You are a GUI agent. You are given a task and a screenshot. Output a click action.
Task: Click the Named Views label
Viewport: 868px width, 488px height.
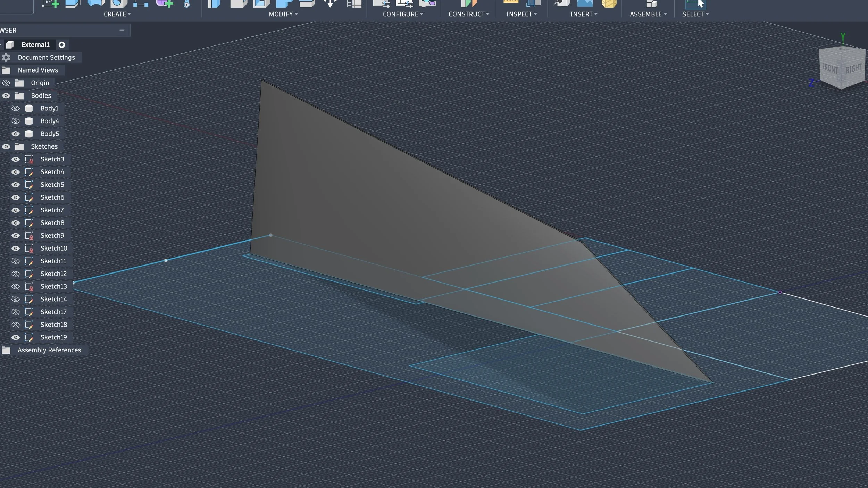38,70
